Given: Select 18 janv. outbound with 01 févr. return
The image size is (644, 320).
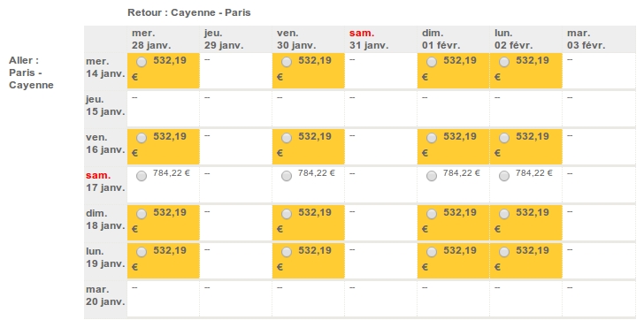Looking at the screenshot, I should (432, 214).
